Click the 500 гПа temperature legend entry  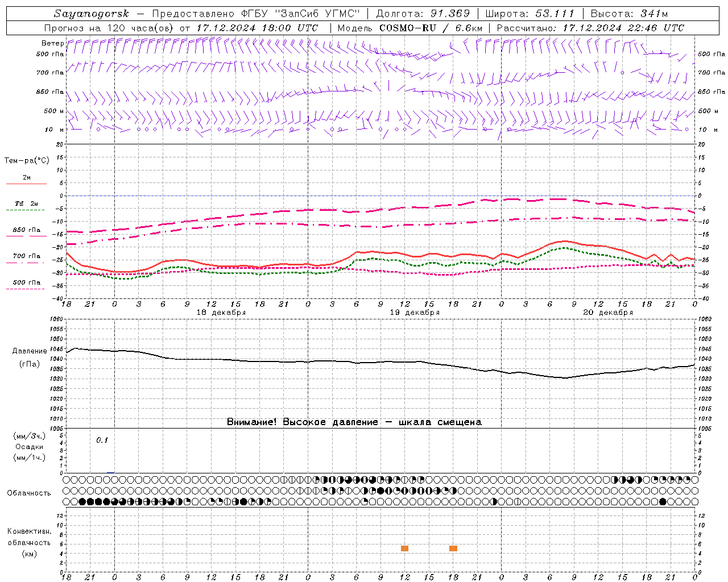pos(27,285)
